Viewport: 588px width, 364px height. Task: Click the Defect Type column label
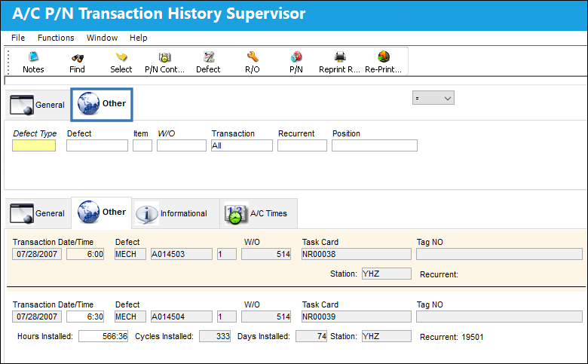[35, 133]
